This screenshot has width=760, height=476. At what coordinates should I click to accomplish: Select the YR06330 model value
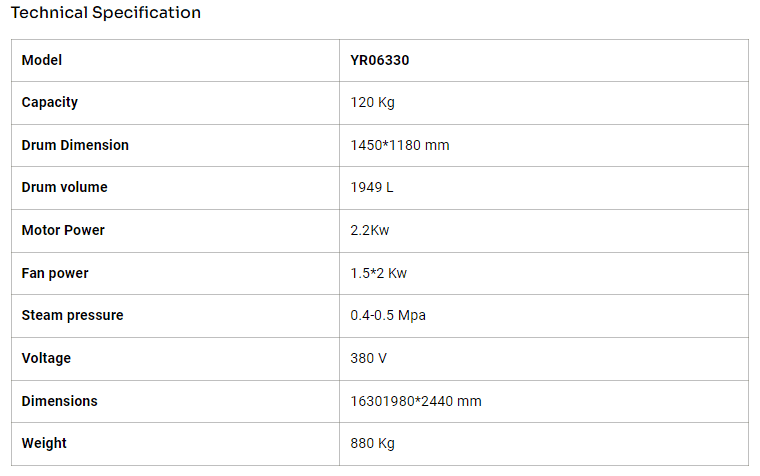click(380, 60)
